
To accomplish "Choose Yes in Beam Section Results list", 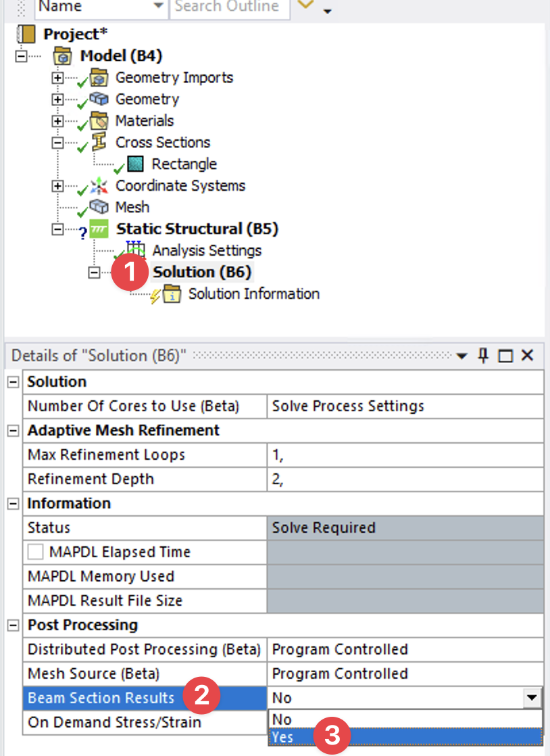I will pyautogui.click(x=282, y=737).
